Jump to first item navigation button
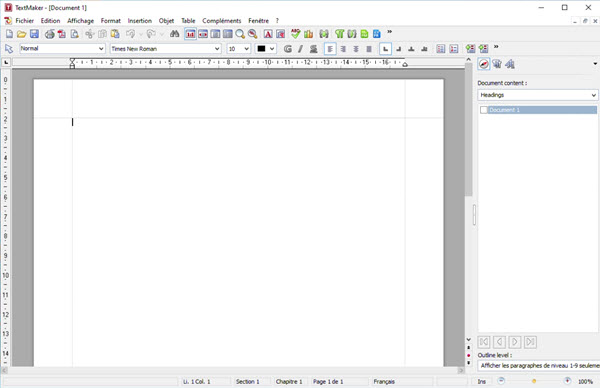The height and width of the screenshot is (388, 600). [x=484, y=342]
